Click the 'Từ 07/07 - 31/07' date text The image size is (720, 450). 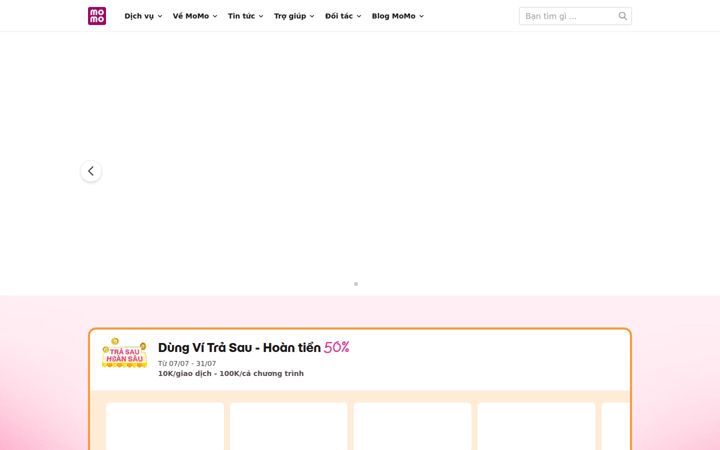pos(187,363)
